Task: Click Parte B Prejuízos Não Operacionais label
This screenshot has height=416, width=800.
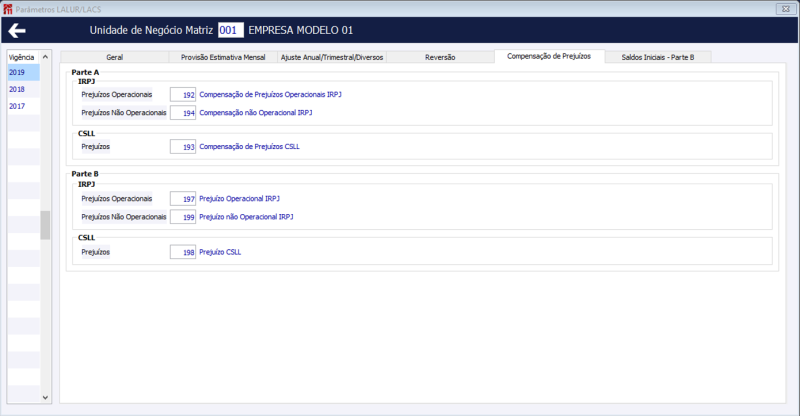Action: (124, 217)
